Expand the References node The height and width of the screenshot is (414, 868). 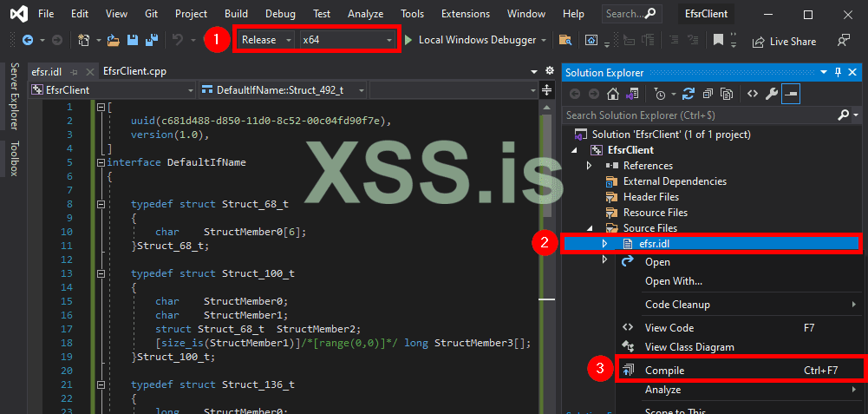coord(589,166)
